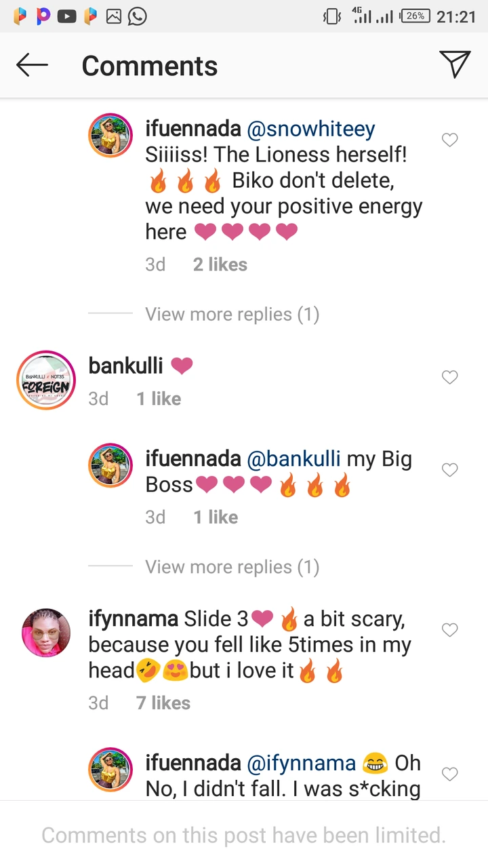The image size is (488, 868).
Task: Tap the limited comments input field
Action: click(244, 835)
